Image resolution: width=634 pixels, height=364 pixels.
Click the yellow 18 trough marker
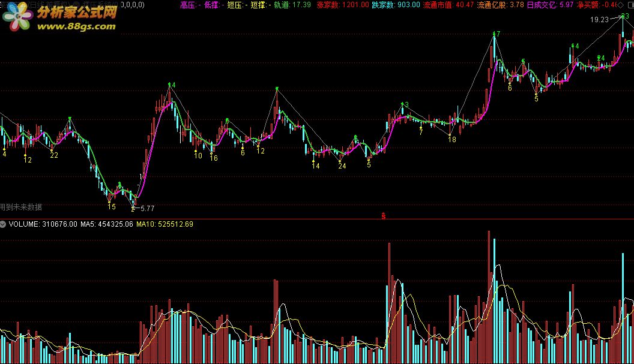tap(452, 139)
